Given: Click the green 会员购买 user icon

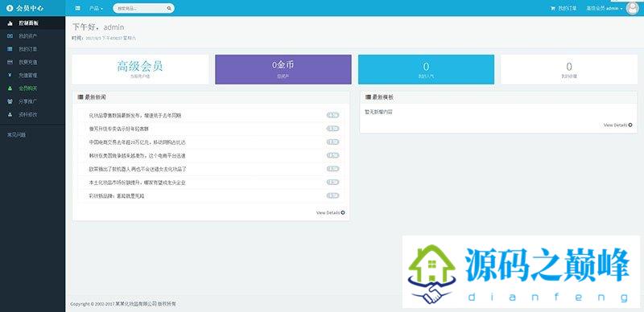Looking at the screenshot, I should coord(10,88).
